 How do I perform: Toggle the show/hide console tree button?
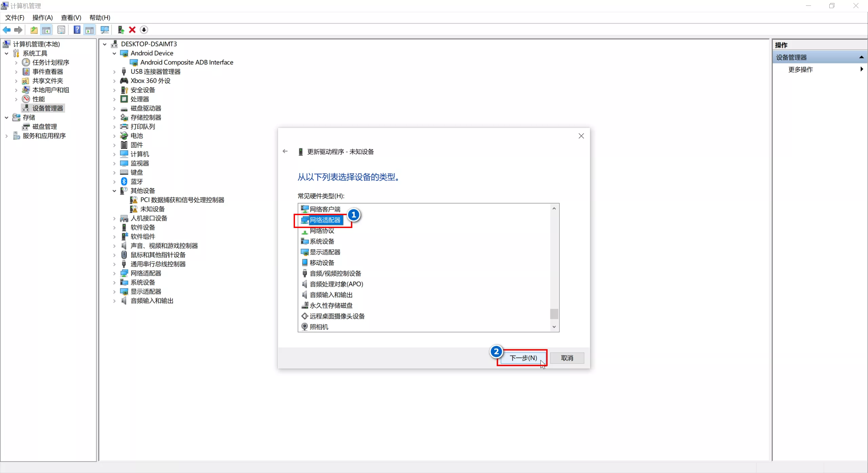[46, 30]
